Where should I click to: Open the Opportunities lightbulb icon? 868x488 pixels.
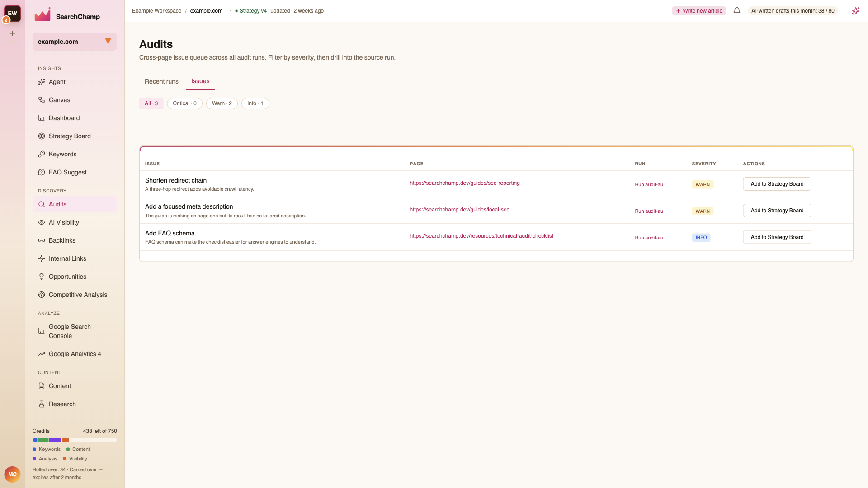[x=42, y=277]
